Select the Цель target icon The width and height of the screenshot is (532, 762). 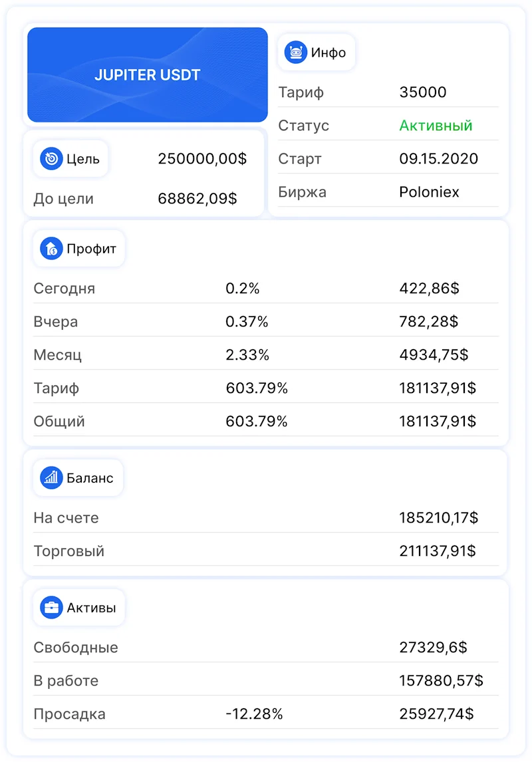[x=51, y=158]
